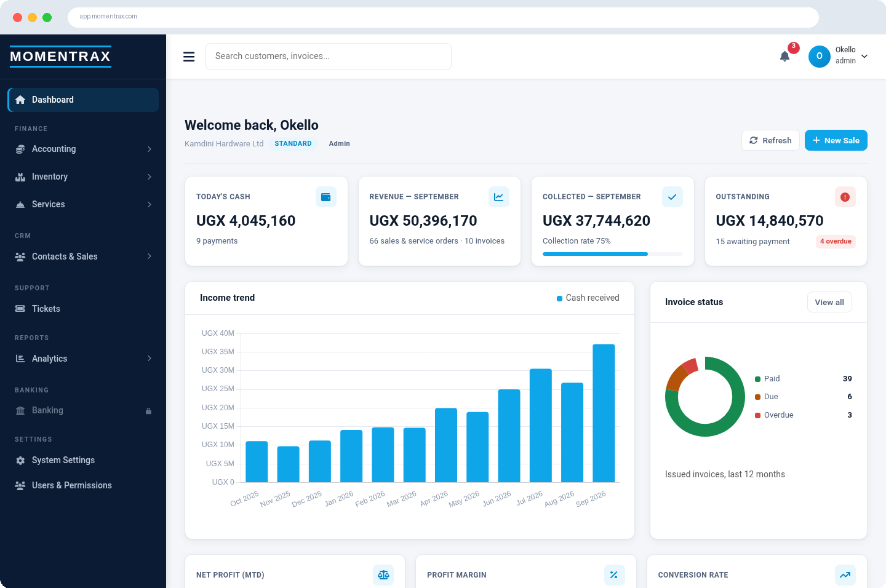Click the Revenue chart line icon
This screenshot has height=588, width=886.
[x=499, y=197]
